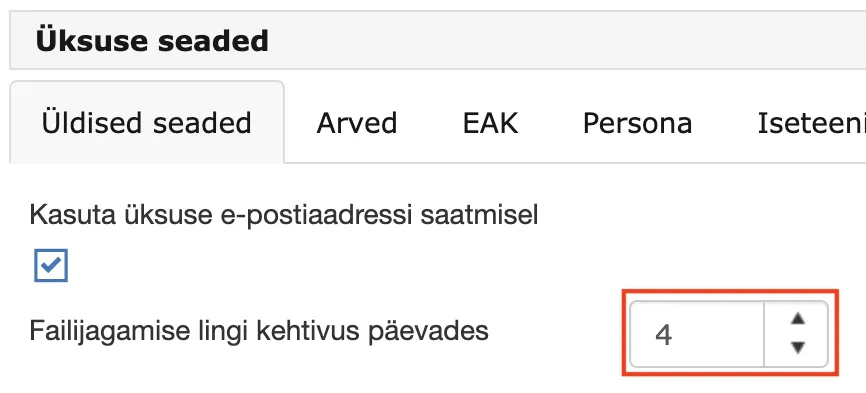
Task: Click the Kasuta üksuse e-postiaadressi saatmisel label
Action: click(284, 215)
